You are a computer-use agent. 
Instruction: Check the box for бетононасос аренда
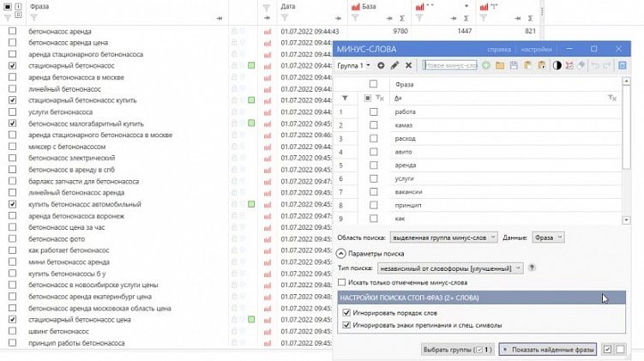13,31
